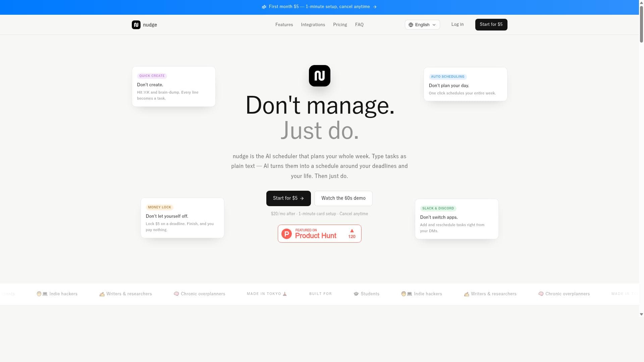Click the nudge brand name text in navbar
This screenshot has width=644, height=362.
coord(150,25)
